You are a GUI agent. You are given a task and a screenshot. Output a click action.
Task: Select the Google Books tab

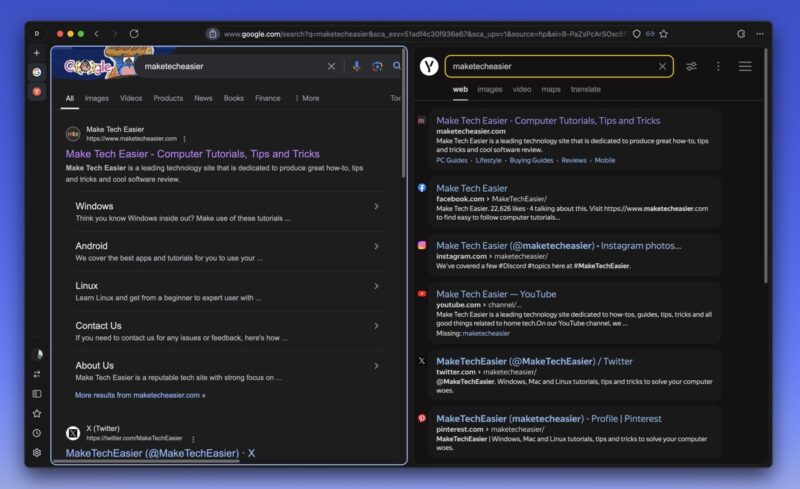click(234, 98)
